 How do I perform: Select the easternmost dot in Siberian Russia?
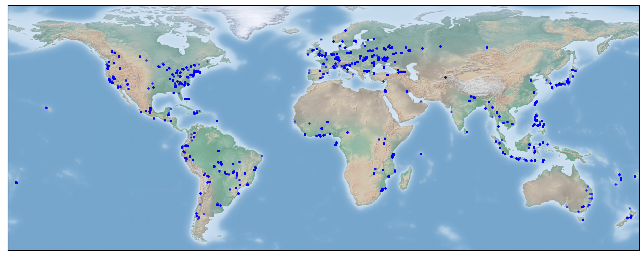pyautogui.click(x=487, y=47)
